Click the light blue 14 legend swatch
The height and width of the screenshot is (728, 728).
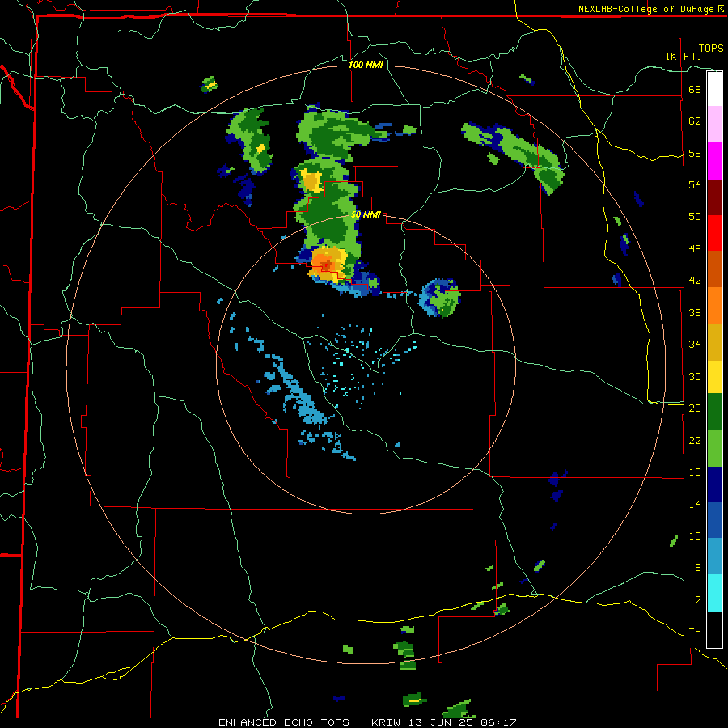tap(714, 557)
